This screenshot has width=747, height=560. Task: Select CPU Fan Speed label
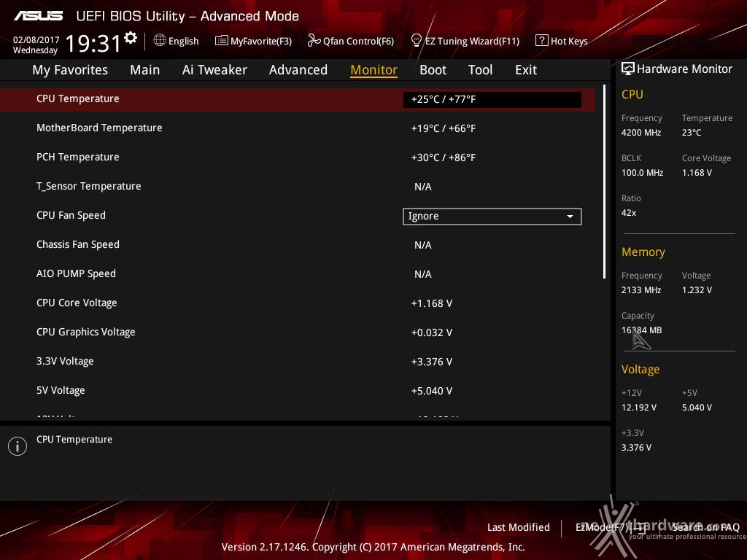point(71,215)
